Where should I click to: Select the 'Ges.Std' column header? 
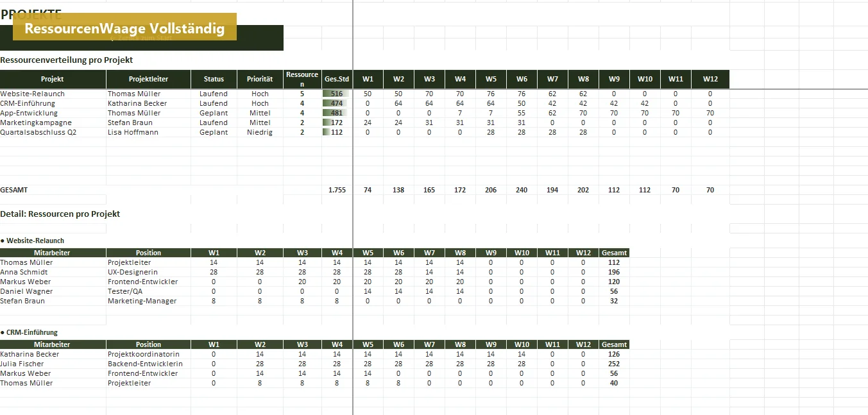point(337,79)
